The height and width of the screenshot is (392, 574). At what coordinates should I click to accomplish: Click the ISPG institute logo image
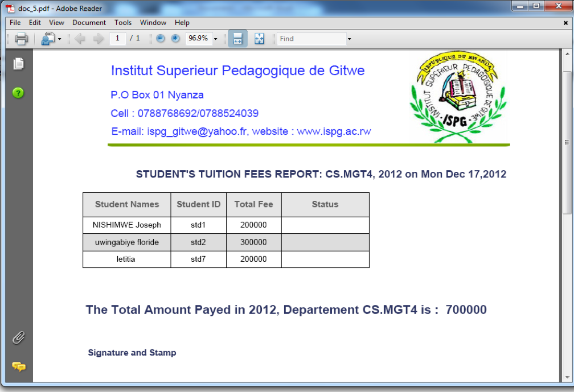[x=458, y=97]
